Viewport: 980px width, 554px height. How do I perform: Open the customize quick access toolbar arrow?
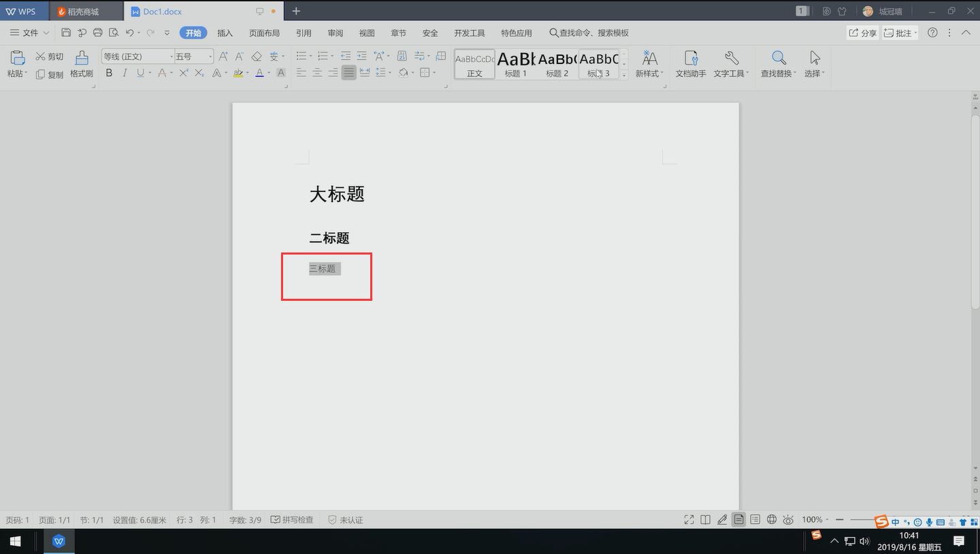tap(167, 33)
